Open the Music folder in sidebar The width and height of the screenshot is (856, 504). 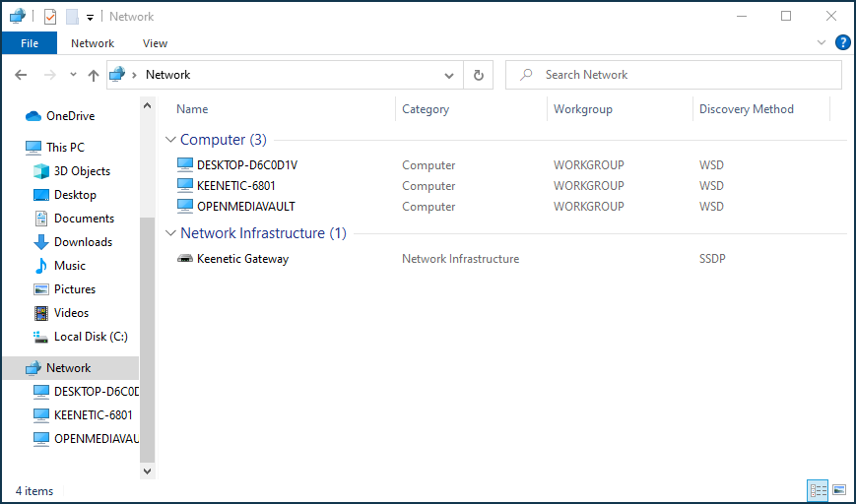point(69,266)
